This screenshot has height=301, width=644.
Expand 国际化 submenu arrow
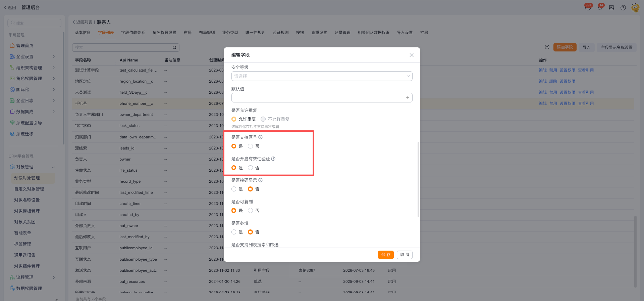(x=54, y=90)
